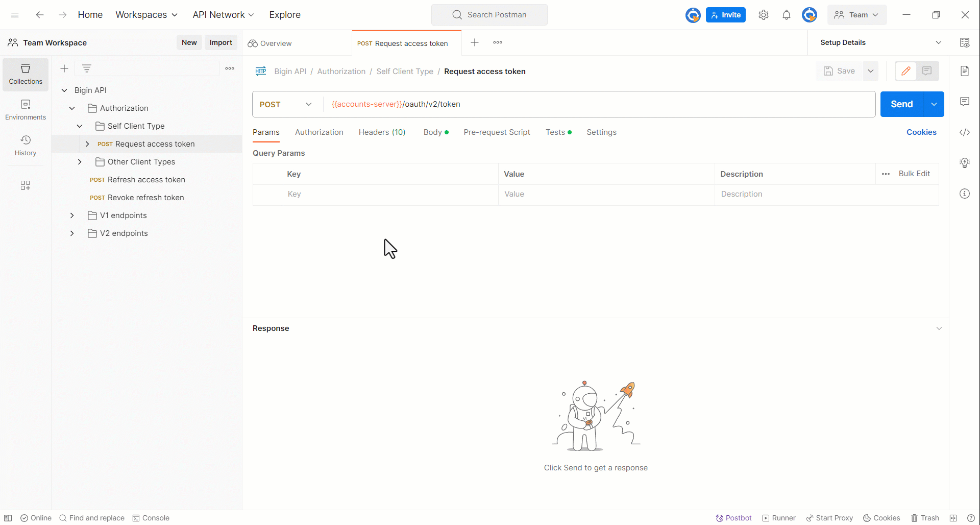This screenshot has width=980, height=525.
Task: Open Bulk Edit for query params
Action: 914,174
